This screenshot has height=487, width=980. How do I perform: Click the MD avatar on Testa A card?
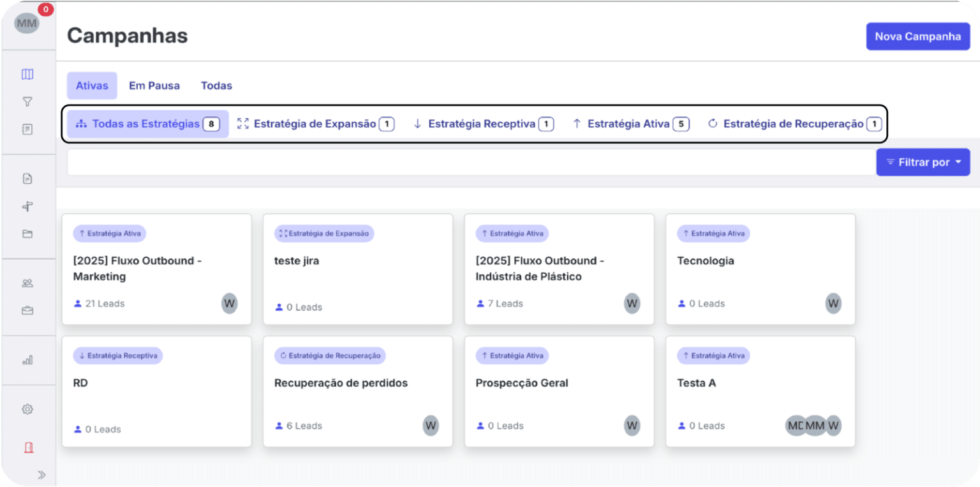click(x=795, y=425)
